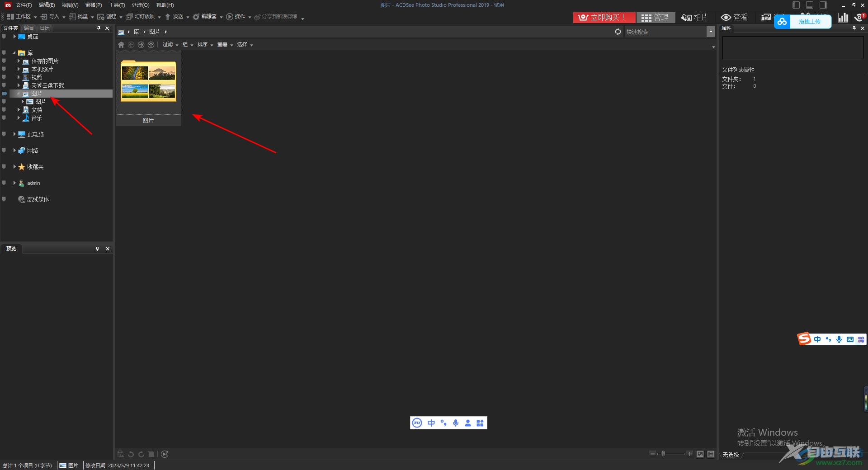Close the Preview panel

tap(108, 249)
